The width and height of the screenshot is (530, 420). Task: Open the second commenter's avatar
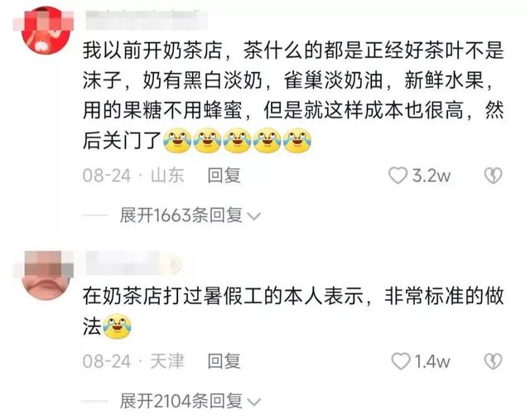(x=46, y=275)
